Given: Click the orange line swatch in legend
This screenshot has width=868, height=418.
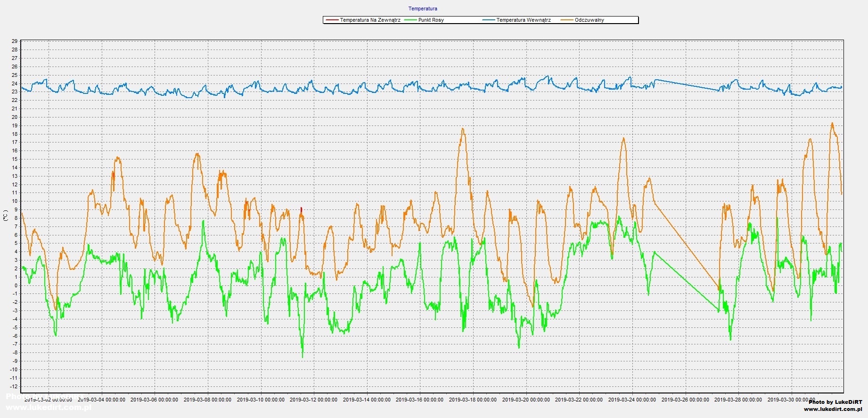Looking at the screenshot, I should (567, 20).
